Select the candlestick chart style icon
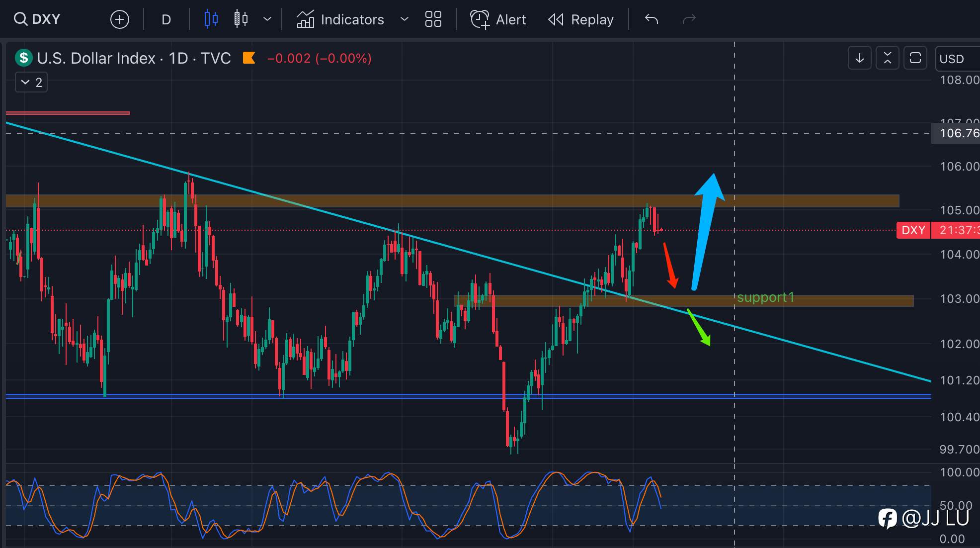The width and height of the screenshot is (980, 548). 211,19
